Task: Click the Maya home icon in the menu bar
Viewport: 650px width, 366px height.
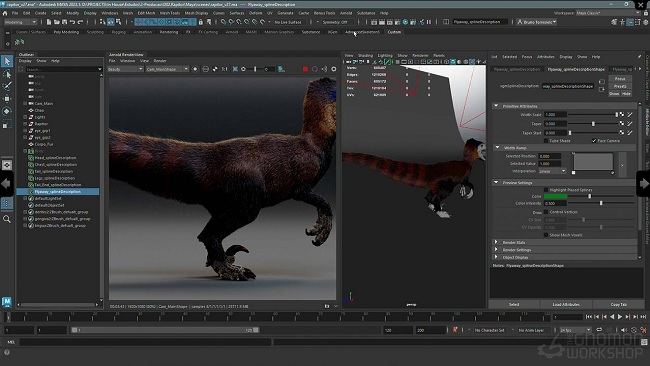Action: click(x=5, y=13)
